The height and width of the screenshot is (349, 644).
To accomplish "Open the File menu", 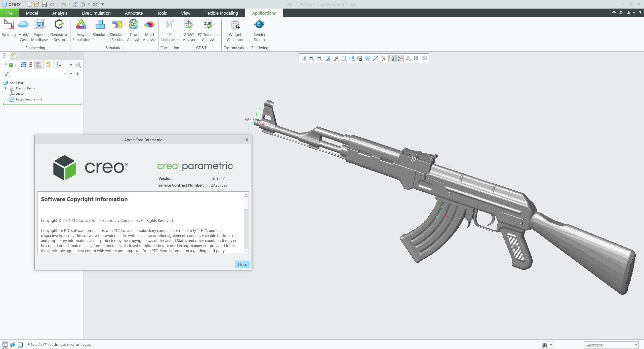I will [9, 13].
